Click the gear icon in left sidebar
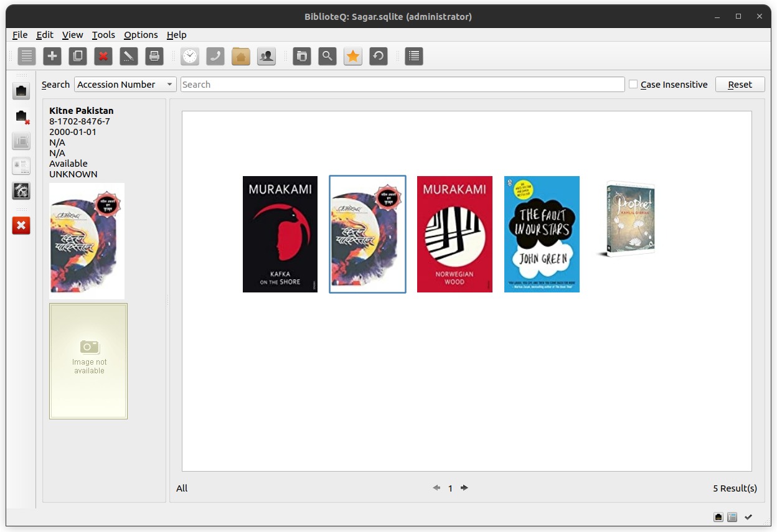This screenshot has width=777, height=532. (x=22, y=191)
